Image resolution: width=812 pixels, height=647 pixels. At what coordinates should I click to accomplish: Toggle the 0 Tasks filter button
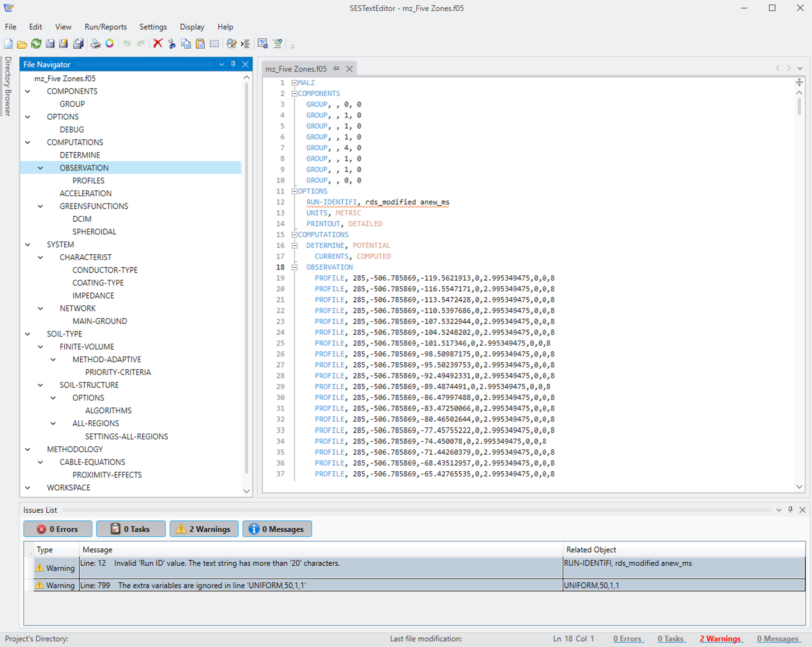(x=131, y=529)
